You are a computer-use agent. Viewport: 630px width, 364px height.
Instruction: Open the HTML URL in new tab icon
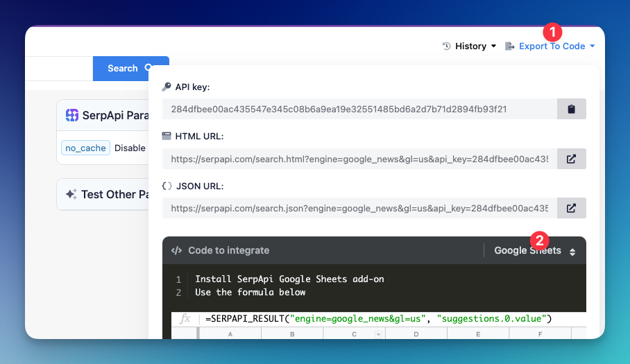tap(571, 159)
